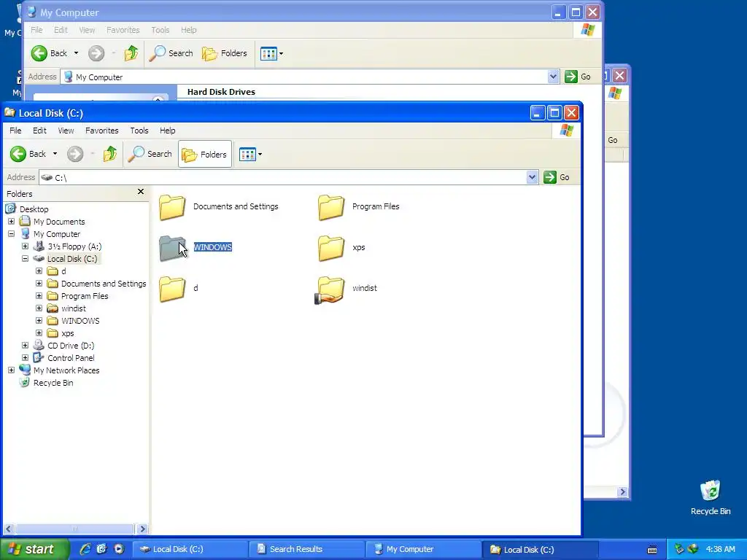Click Search in the My Computer window toolbar
Image resolution: width=747 pixels, height=560 pixels.
click(x=171, y=53)
